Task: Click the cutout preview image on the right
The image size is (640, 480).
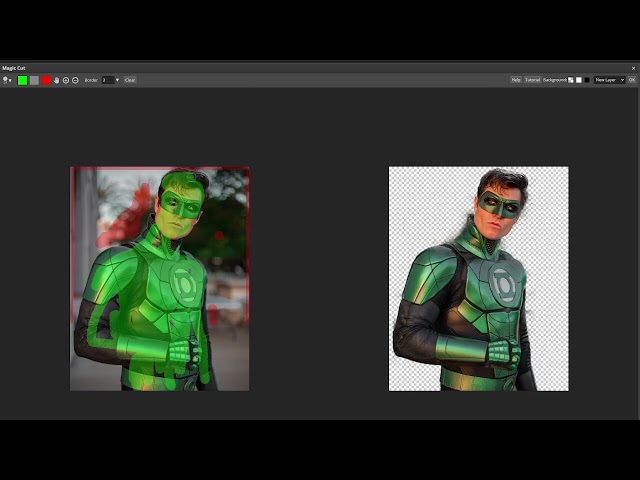Action: (478, 279)
